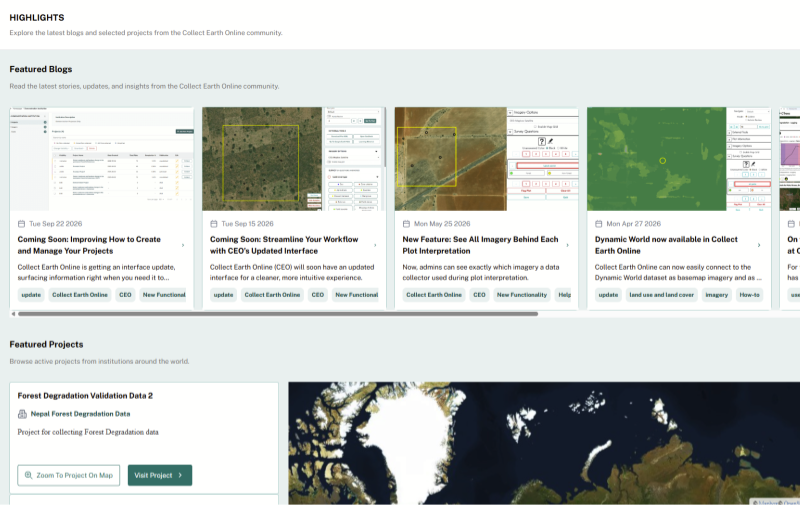This screenshot has height=505, width=800.
Task: Open blog New Feature: See All Imagery
Action: pyautogui.click(x=480, y=245)
